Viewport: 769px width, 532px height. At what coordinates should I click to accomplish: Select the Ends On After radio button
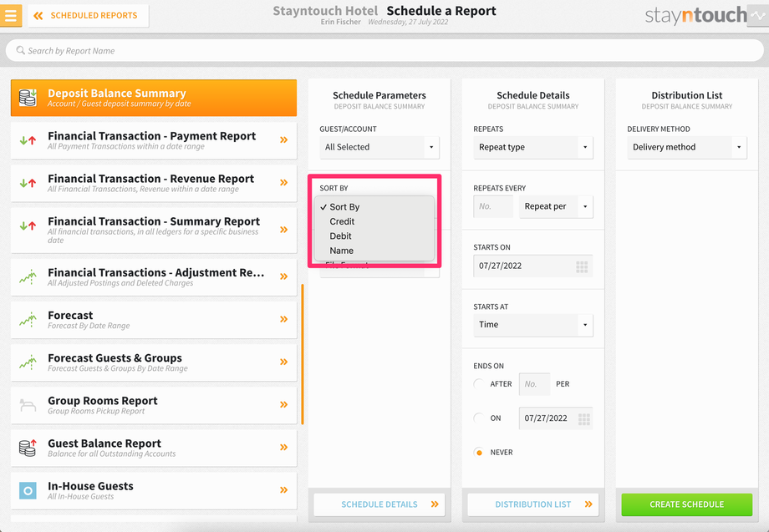coord(479,383)
